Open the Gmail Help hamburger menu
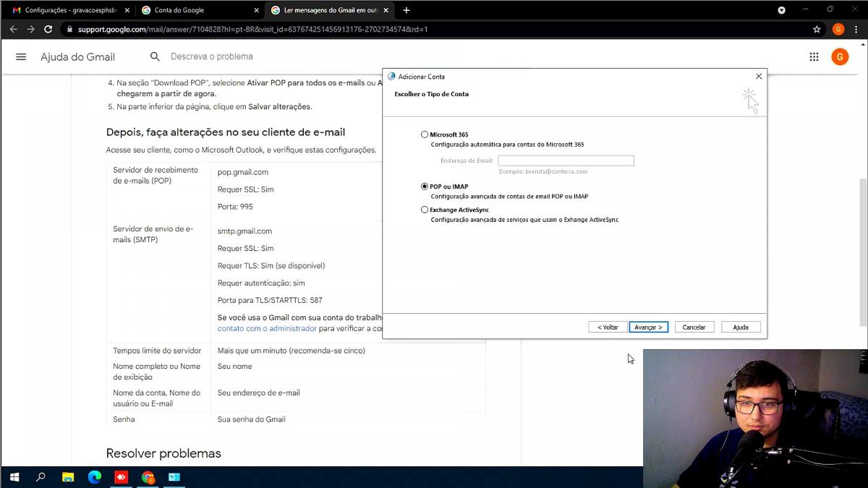This screenshot has height=488, width=868. pyautogui.click(x=21, y=57)
